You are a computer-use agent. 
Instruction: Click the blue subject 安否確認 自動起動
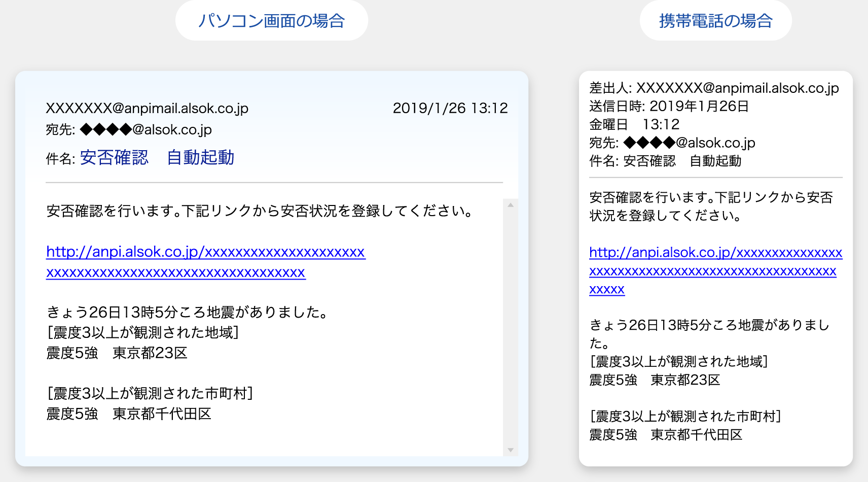[x=157, y=158]
